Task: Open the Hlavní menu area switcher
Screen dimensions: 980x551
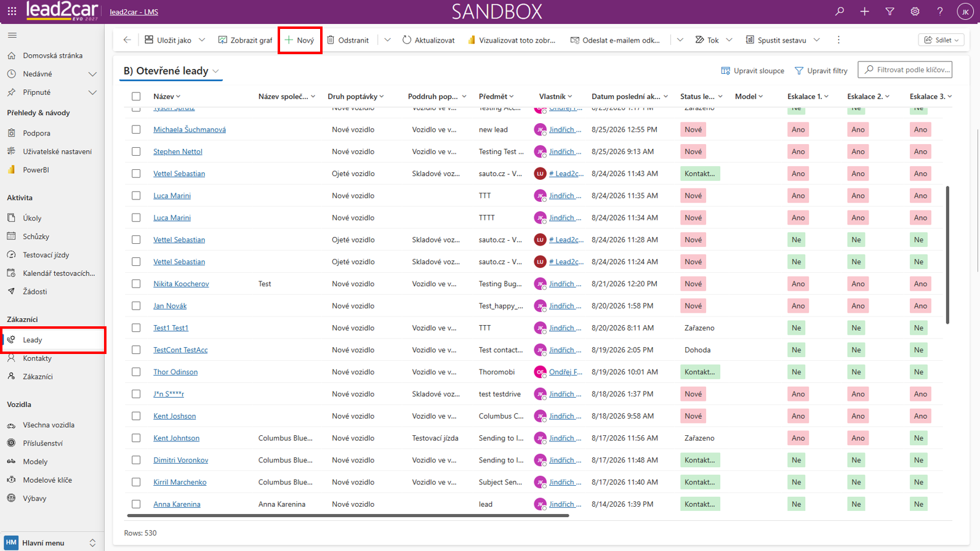Action: (52, 543)
